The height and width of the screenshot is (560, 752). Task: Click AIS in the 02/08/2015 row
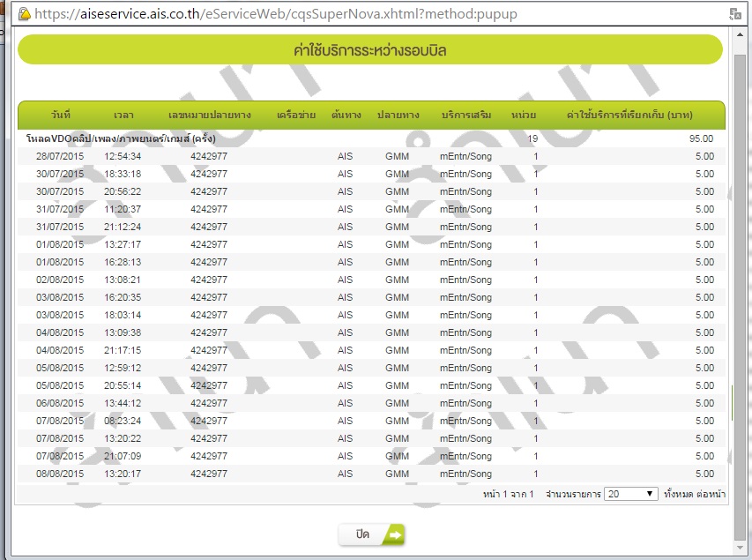point(345,280)
